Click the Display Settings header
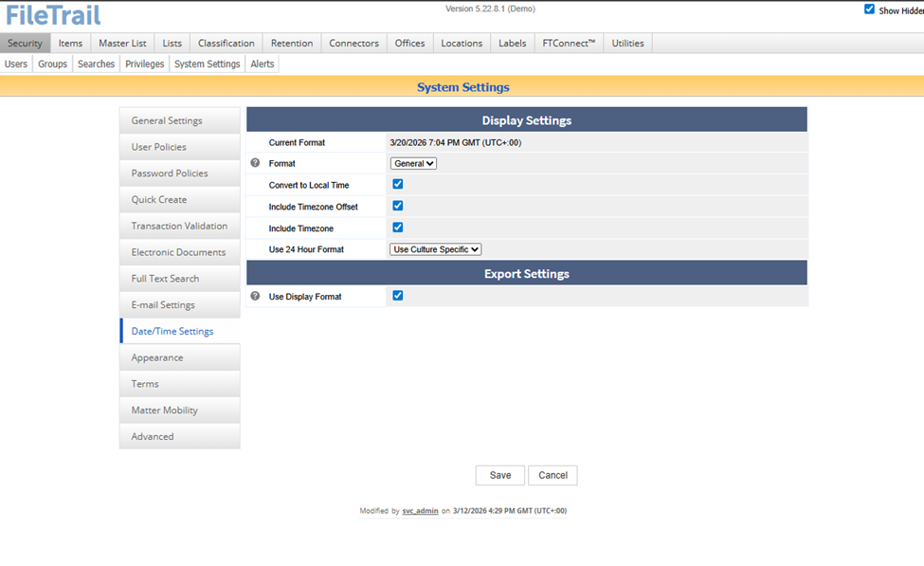This screenshot has height=566, width=924. [x=527, y=120]
